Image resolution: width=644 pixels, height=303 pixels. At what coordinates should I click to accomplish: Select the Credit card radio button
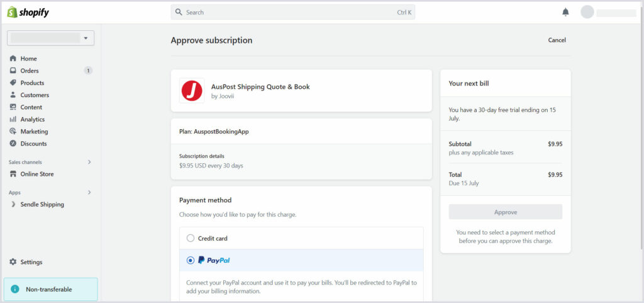pos(191,238)
